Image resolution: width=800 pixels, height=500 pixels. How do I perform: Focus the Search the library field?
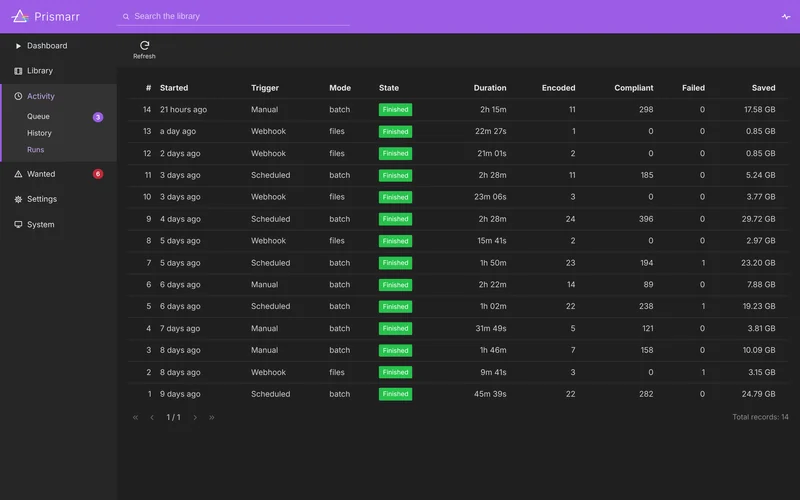233,16
